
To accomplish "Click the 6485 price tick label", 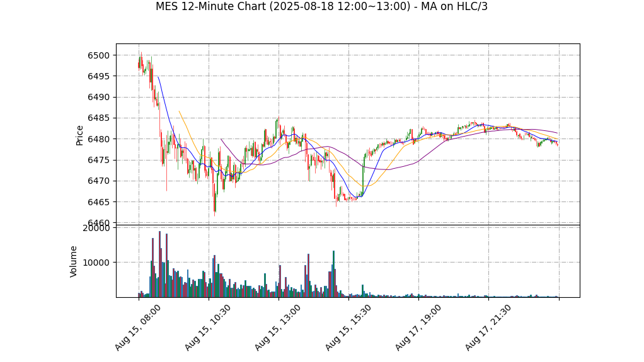I will click(x=99, y=118).
